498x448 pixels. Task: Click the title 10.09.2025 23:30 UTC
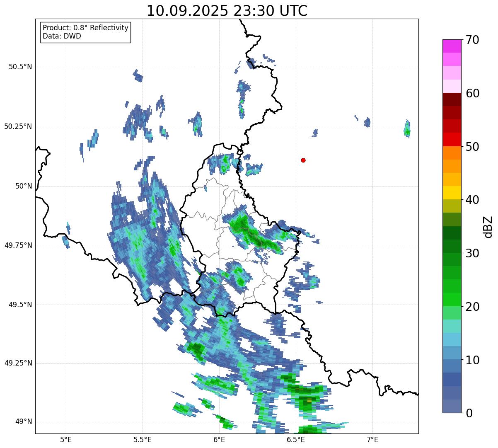[227, 11]
